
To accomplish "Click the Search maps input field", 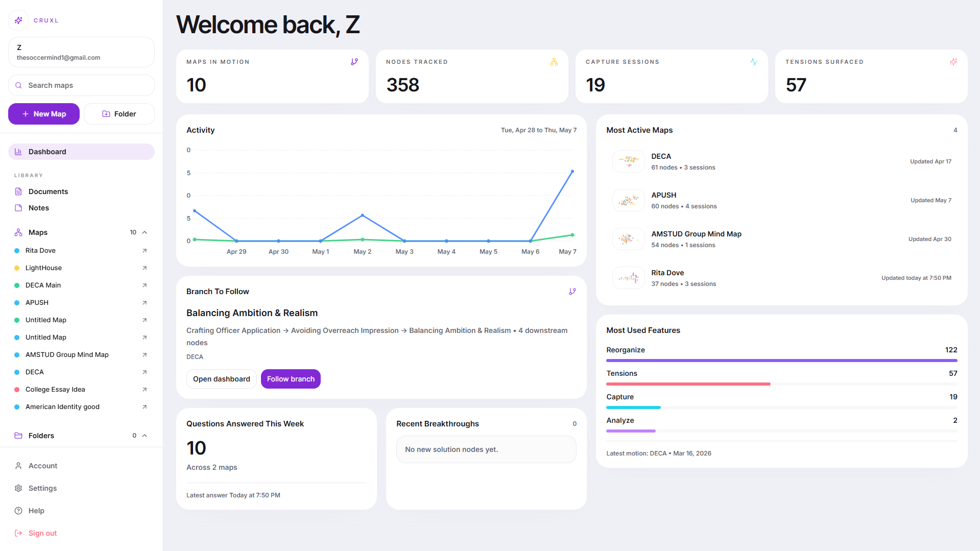I will [81, 85].
